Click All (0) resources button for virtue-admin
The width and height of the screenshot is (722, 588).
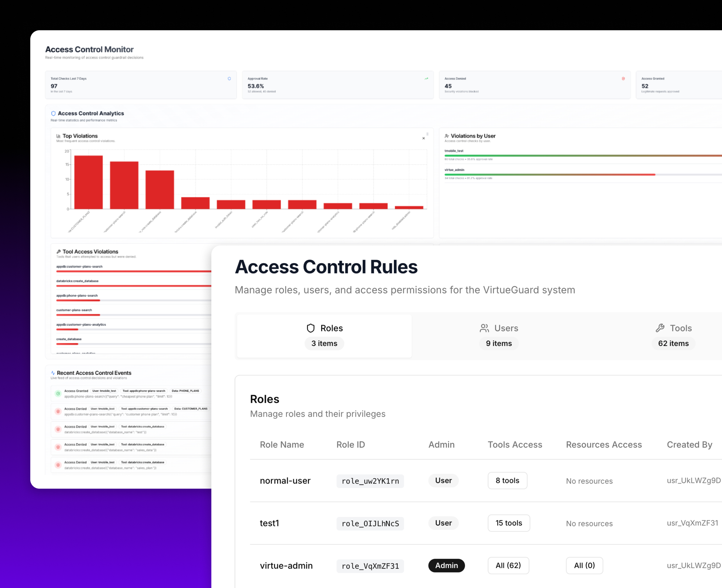coord(584,565)
